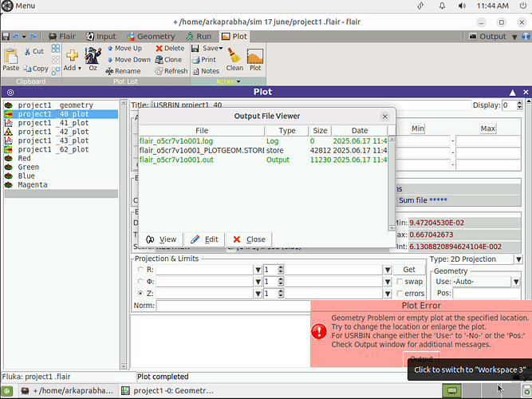The width and height of the screenshot is (532, 399).
Task: Click the Delete red X icon
Action: [x=159, y=49]
